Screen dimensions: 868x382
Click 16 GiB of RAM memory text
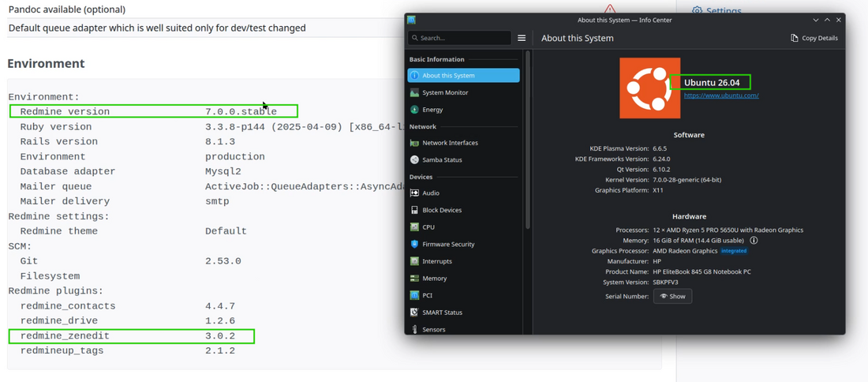(699, 241)
